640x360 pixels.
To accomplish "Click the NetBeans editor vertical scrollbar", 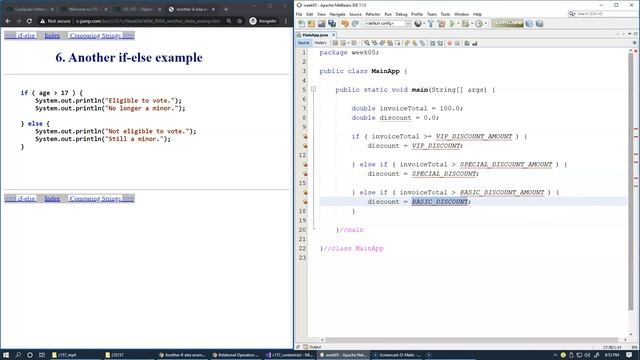I will pos(631,182).
